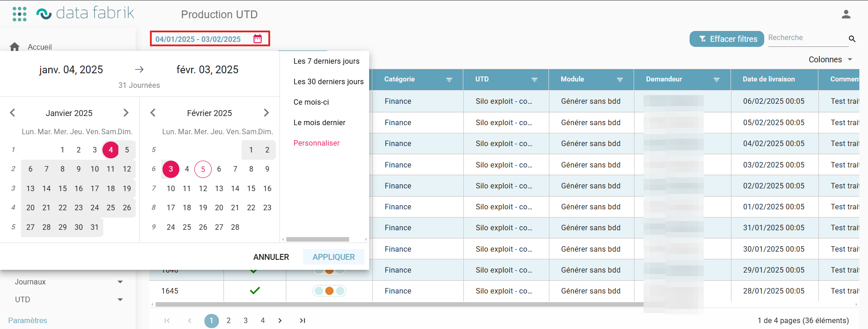
Task: Click the 31/01/2025 00:05 delivery date cell
Action: 774,228
